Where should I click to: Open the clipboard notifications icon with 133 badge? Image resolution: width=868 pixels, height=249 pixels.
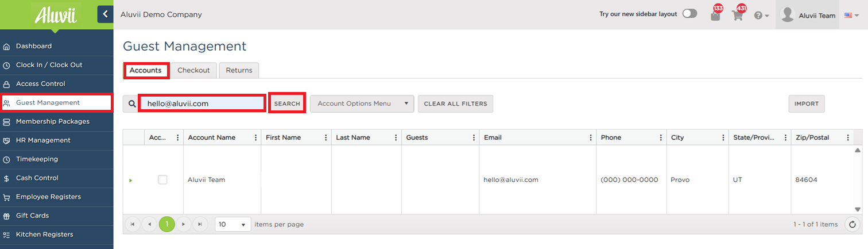(715, 14)
